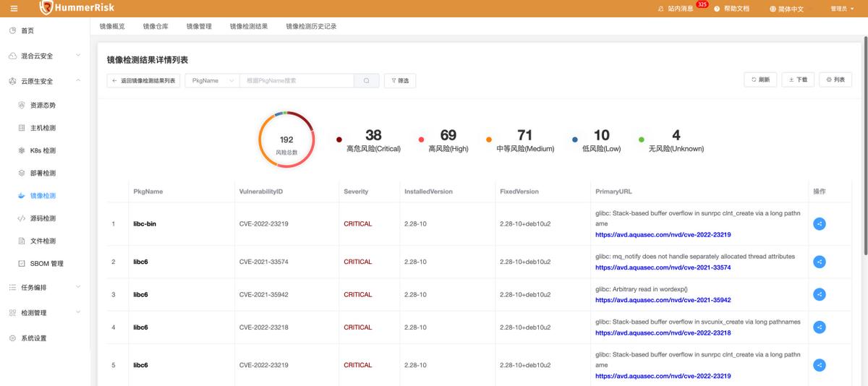Click the hamburger menu icon in header
The image size is (868, 386).
14,9
